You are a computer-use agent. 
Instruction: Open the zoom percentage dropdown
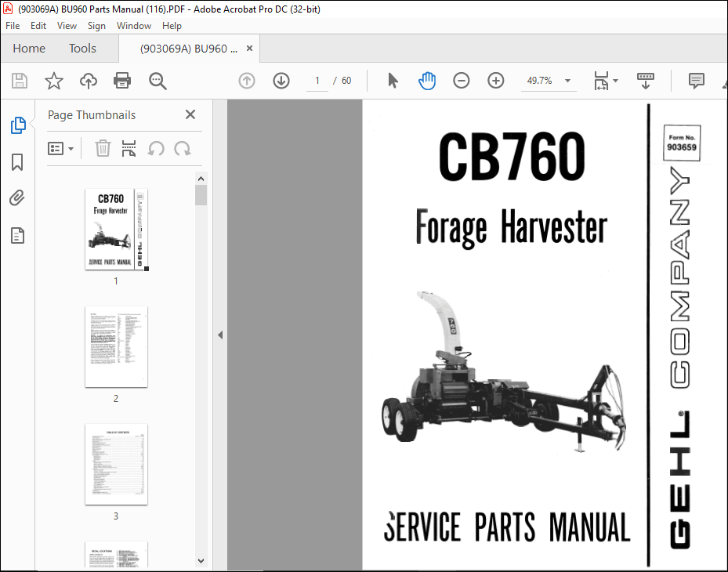(x=567, y=81)
